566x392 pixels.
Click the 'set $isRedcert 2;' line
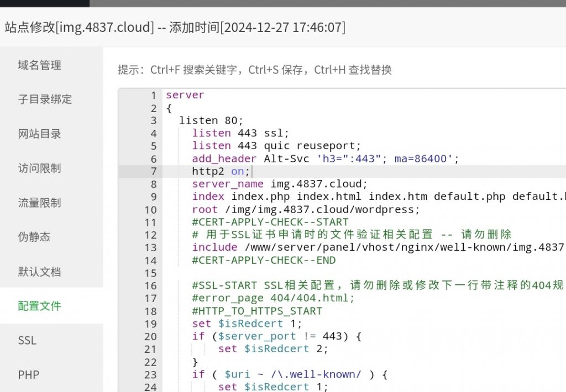click(x=273, y=349)
